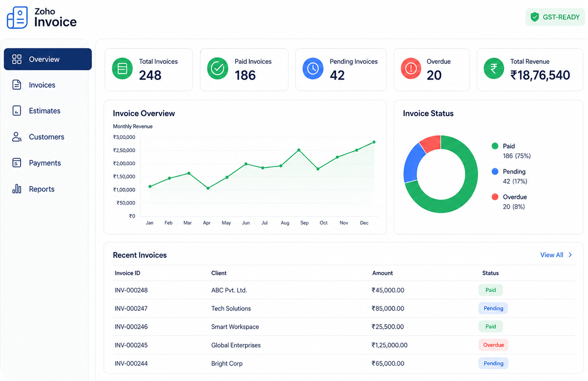Click the green Paid legend color dot
588x381 pixels.
495,146
